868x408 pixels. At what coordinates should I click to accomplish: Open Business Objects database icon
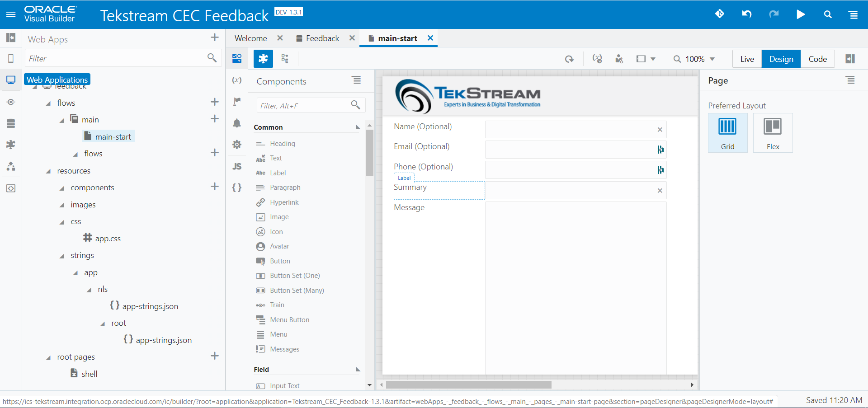(11, 123)
